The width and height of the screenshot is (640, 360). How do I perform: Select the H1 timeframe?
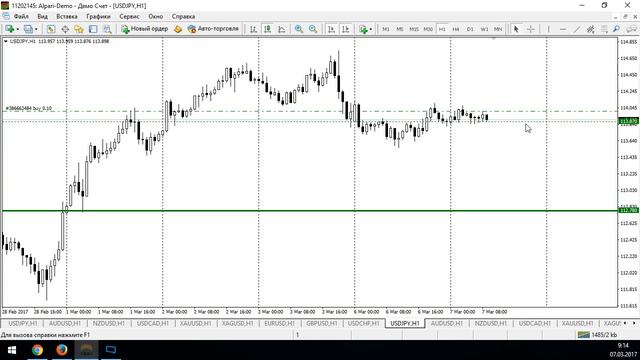tap(442, 29)
